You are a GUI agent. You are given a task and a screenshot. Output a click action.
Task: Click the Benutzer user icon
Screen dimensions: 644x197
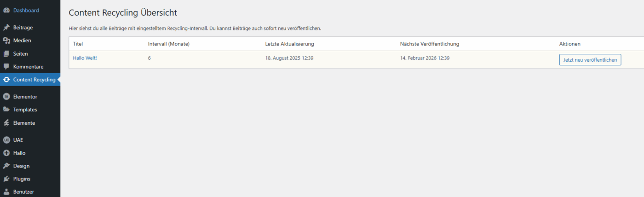pyautogui.click(x=6, y=191)
